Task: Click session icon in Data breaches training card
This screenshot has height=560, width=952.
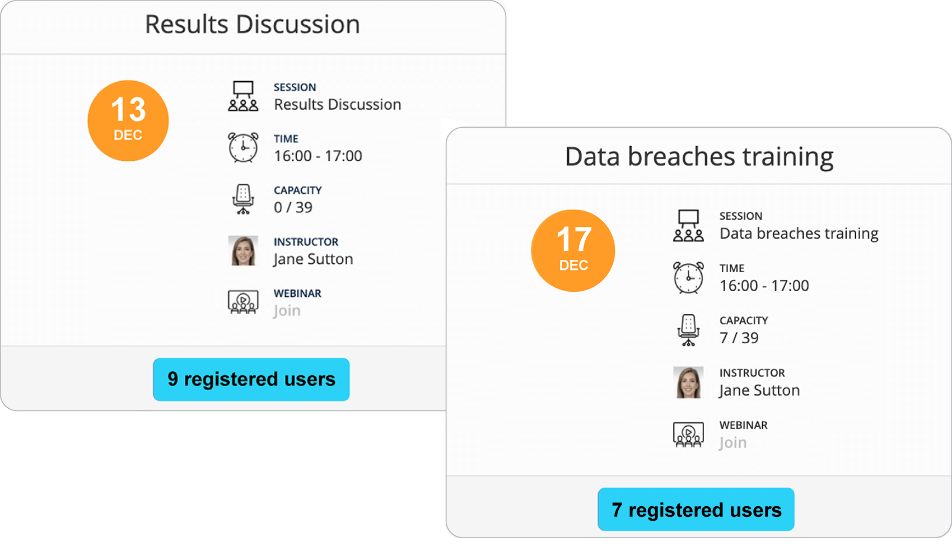Action: [688, 226]
